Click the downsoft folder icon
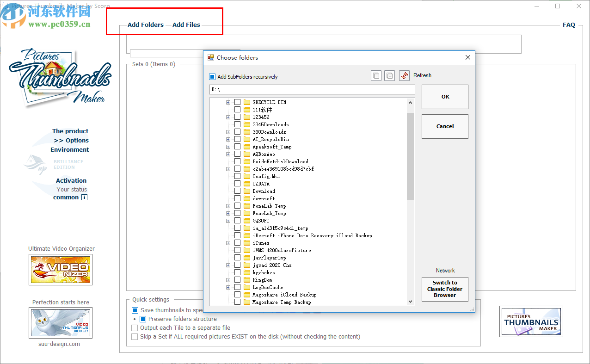The height and width of the screenshot is (364, 590). coord(247,198)
